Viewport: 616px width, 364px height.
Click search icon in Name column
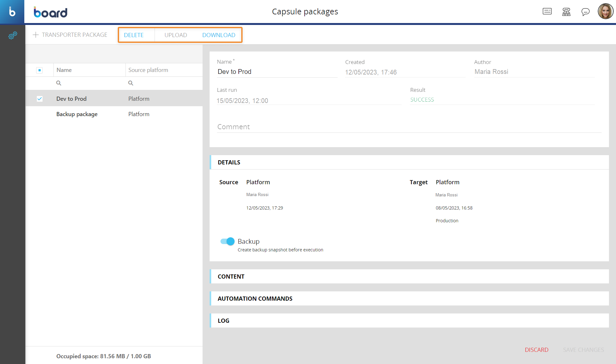pos(59,83)
